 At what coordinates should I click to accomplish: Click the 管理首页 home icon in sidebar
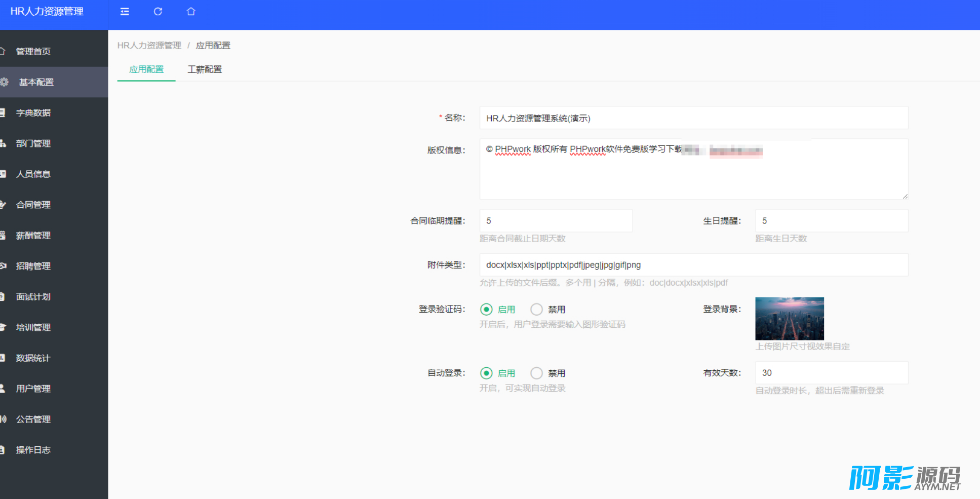[x=3, y=51]
